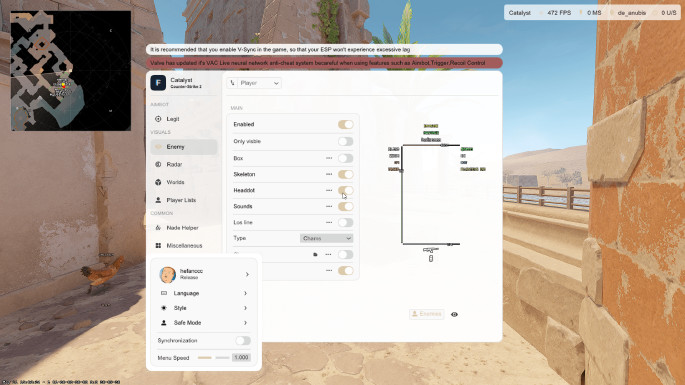Image resolution: width=685 pixels, height=385 pixels.
Task: Click the Style menu entry
Action: [x=204, y=308]
